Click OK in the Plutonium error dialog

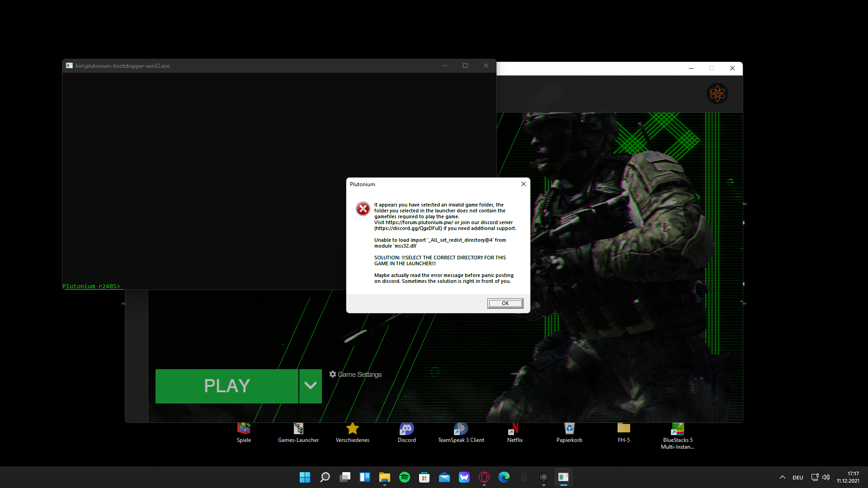505,303
